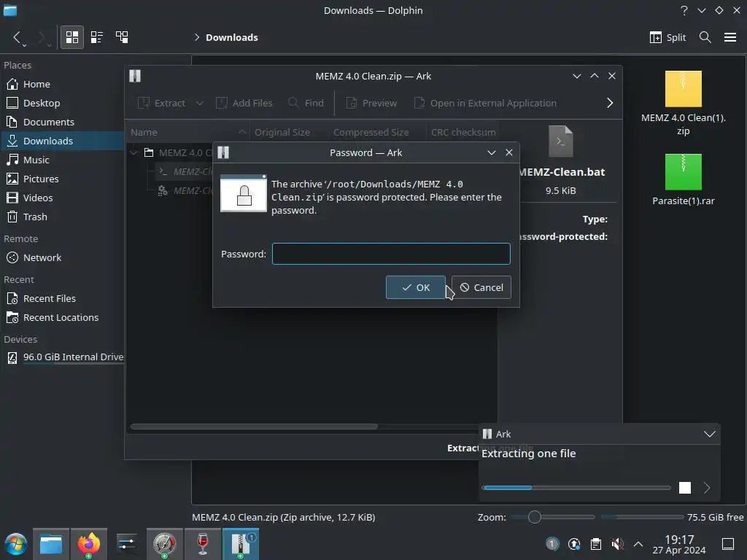
Task: Click Downloads breadcrumb in location bar
Action: pyautogui.click(x=231, y=37)
